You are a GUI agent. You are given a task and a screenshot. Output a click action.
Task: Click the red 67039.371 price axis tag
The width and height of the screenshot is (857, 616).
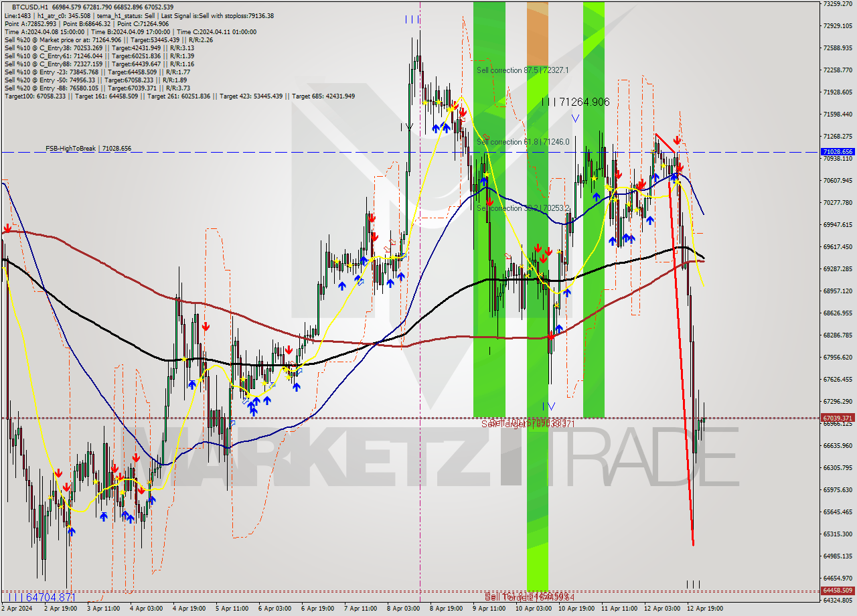pos(838,418)
